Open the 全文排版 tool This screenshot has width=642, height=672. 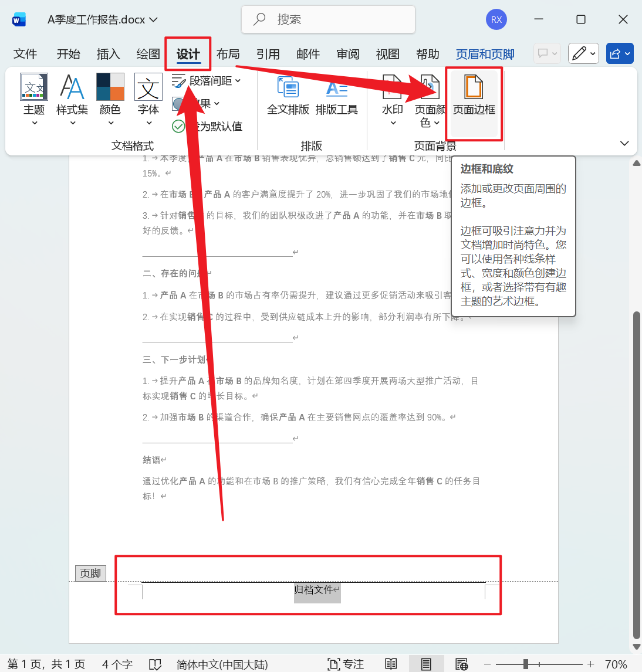tap(288, 97)
